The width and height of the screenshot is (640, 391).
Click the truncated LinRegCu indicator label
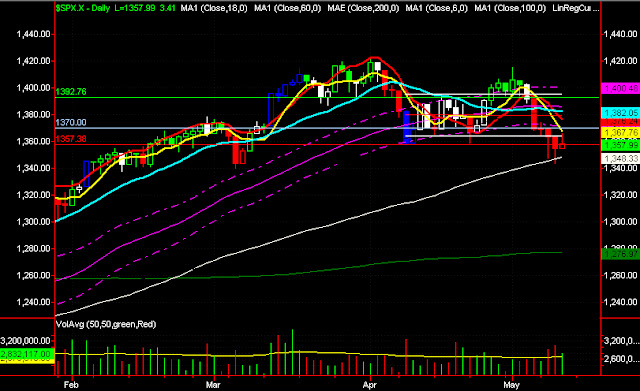[576, 8]
